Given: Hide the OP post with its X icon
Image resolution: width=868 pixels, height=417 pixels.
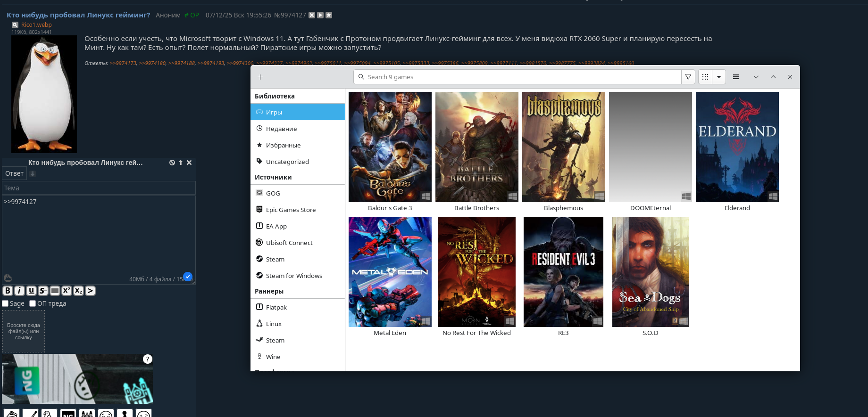Looking at the screenshot, I should point(312,15).
